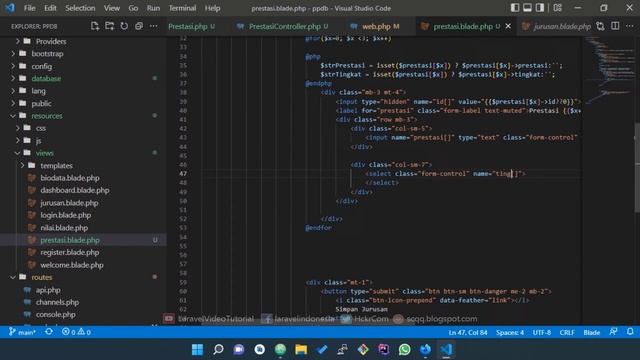This screenshot has width=640, height=360.
Task: Close the prestasi.blade.php tab
Action: tap(508, 26)
